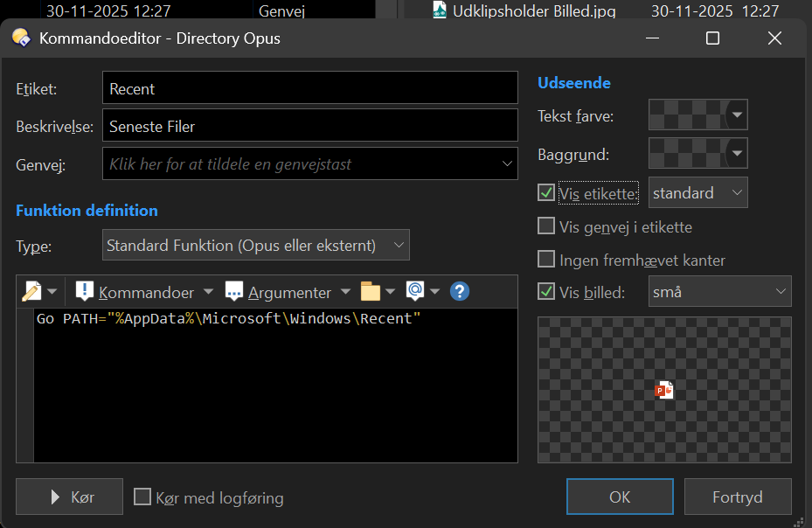Enable Vis genvej i etikette checkbox
This screenshot has width=812, height=528.
click(546, 226)
